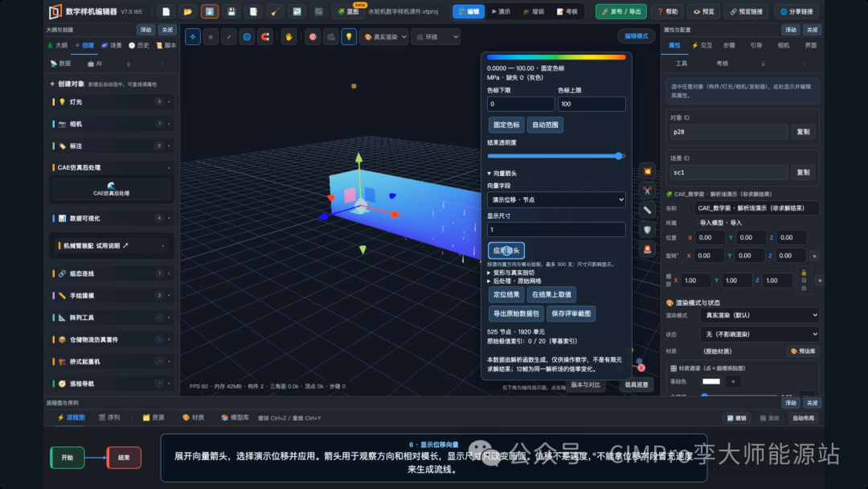Screen dimensions: 868x489
Task: Enable 固定色标 for the color scale
Action: click(506, 125)
